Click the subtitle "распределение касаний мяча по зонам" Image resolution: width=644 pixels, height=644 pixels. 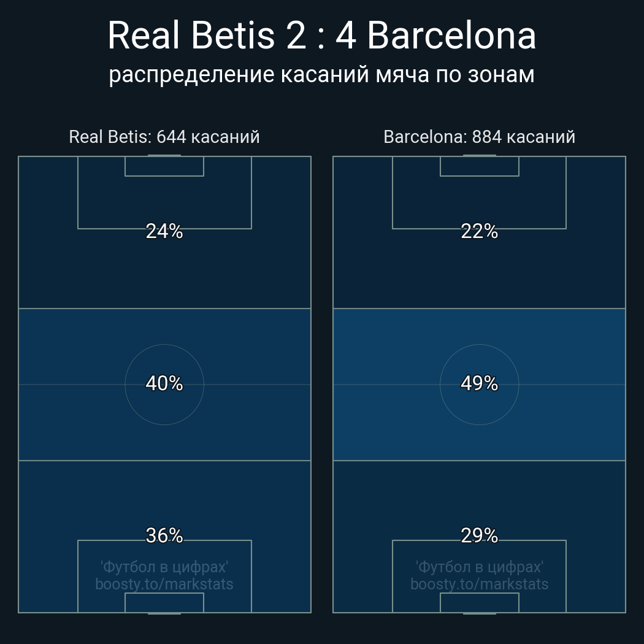point(321,74)
